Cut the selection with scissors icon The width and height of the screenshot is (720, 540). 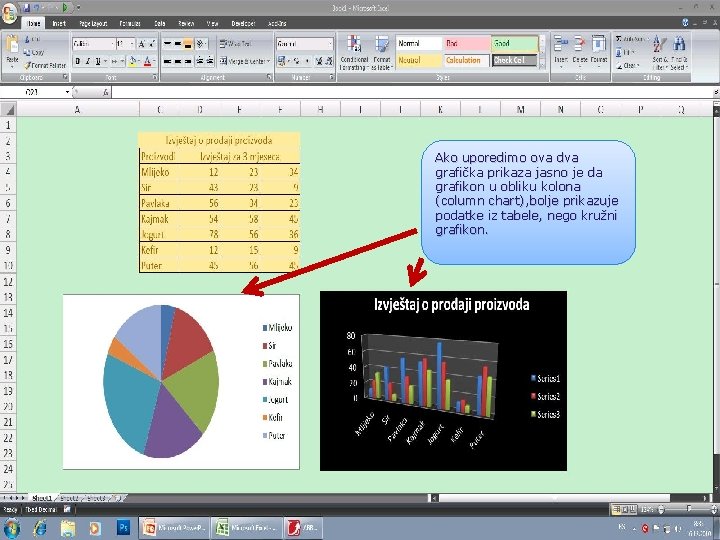[32, 40]
